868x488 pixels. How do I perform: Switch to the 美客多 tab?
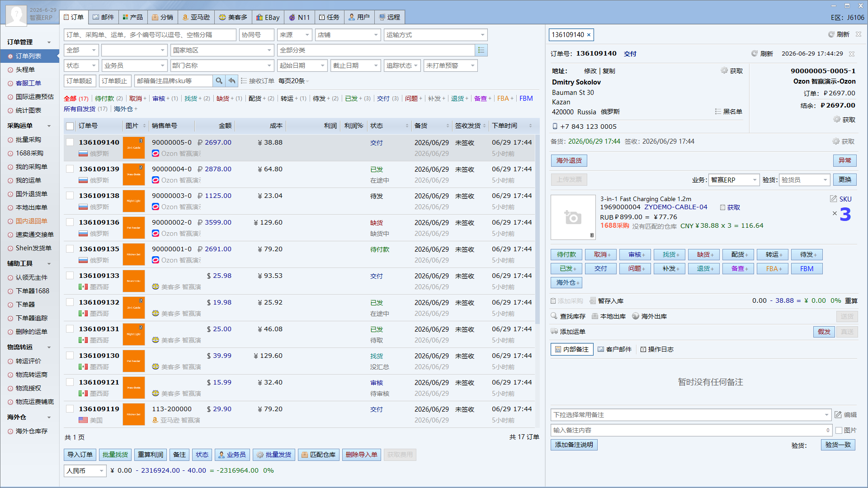(233, 17)
